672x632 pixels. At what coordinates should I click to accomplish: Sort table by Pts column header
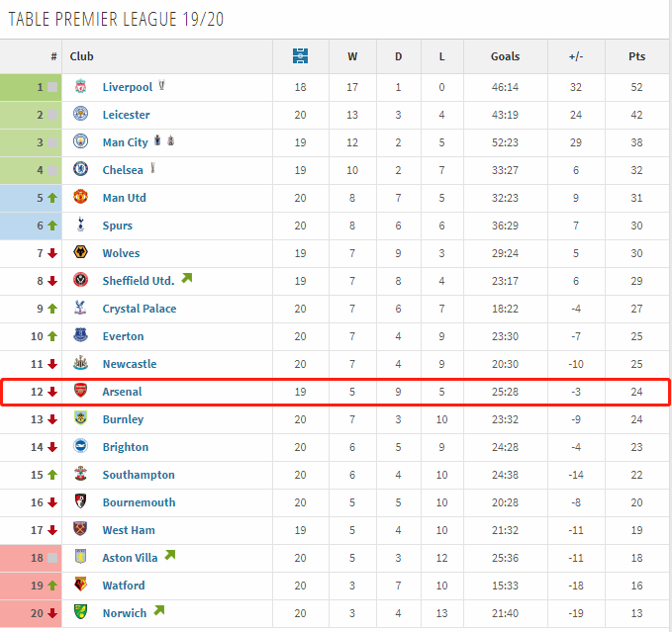pyautogui.click(x=636, y=56)
